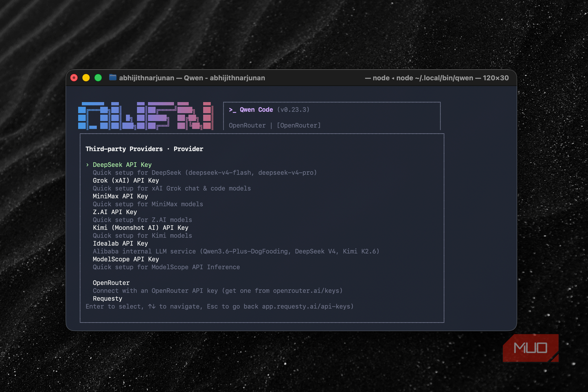Select the Requesty provider entry
The width and height of the screenshot is (588, 392).
tap(107, 299)
